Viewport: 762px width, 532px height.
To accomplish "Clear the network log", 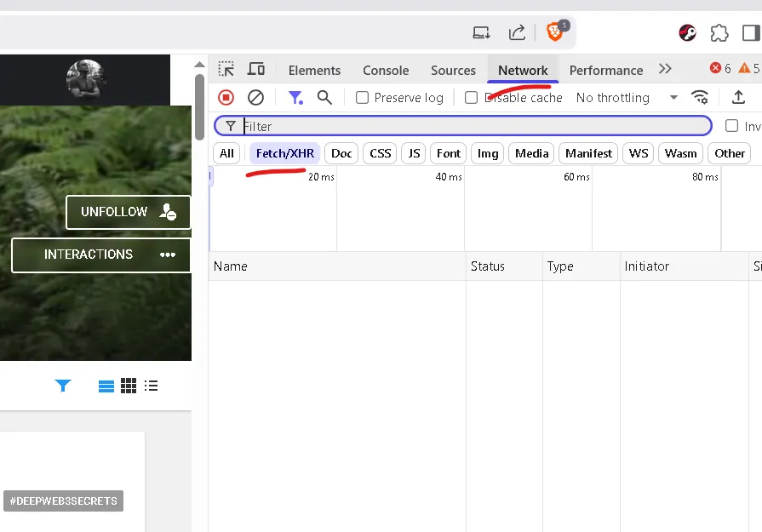I will click(x=255, y=98).
